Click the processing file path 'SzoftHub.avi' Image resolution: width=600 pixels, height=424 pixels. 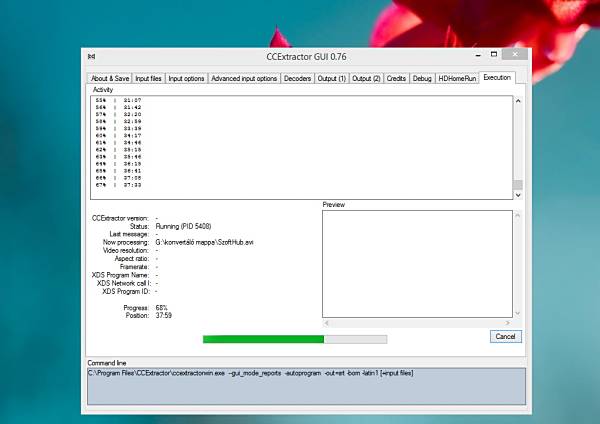coord(204,242)
